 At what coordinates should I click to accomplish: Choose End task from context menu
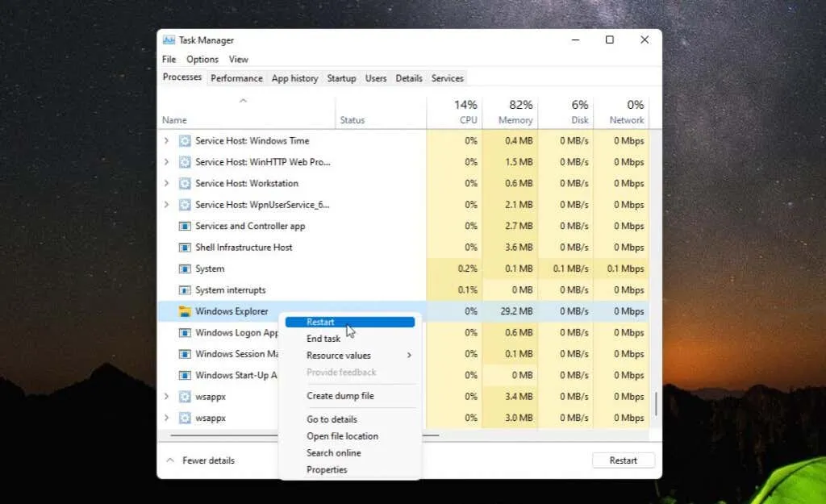pyautogui.click(x=323, y=339)
